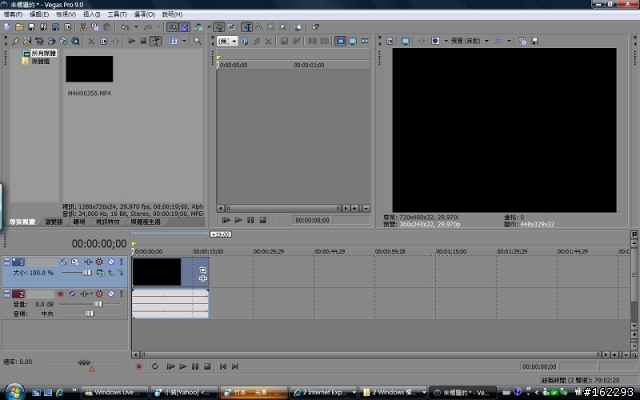
Task: Mute video track 1
Action: click(111, 262)
